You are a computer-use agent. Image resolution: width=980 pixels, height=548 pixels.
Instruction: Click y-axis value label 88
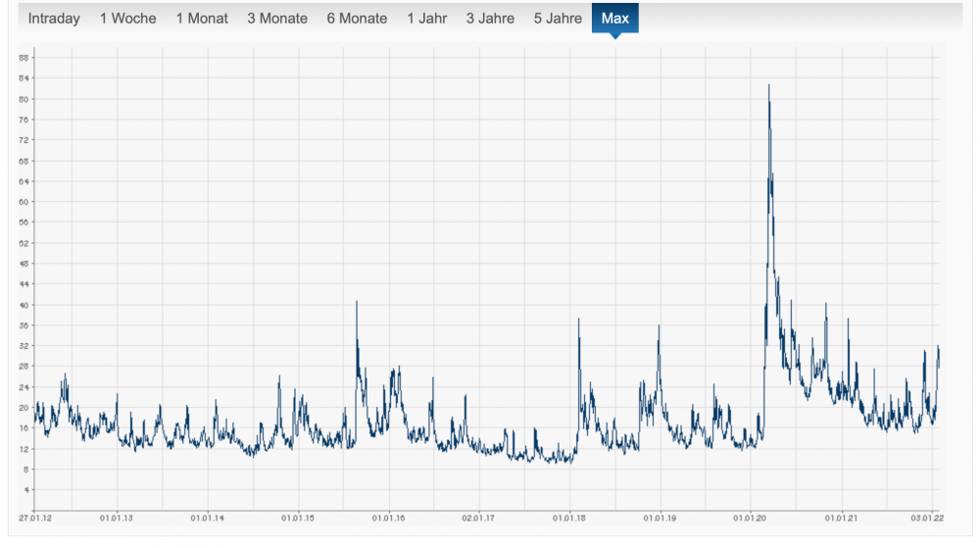[x=24, y=58]
